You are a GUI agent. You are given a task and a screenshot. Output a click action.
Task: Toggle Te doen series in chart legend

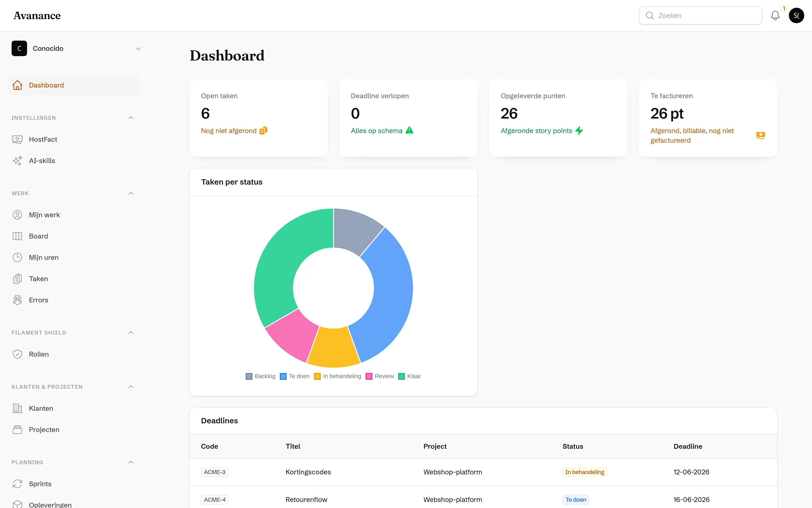tap(295, 376)
